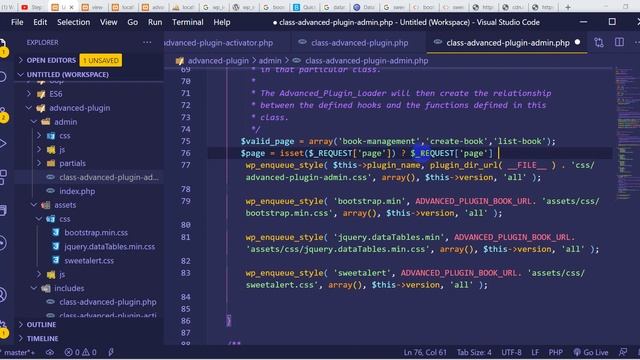640x360 pixels.
Task: Click the 1 UNSAVED badge
Action: click(100, 60)
